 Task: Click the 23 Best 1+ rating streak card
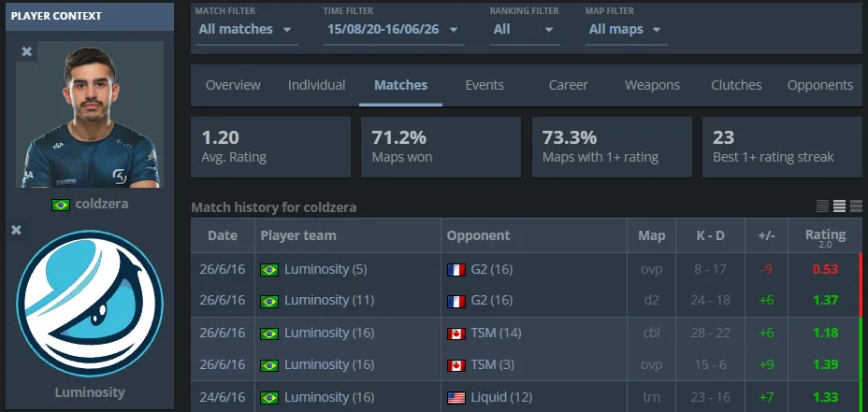click(782, 147)
